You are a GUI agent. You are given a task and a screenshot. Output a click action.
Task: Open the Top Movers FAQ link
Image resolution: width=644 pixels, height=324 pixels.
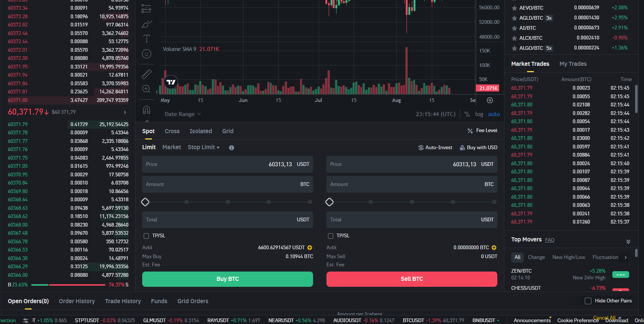coord(549,240)
